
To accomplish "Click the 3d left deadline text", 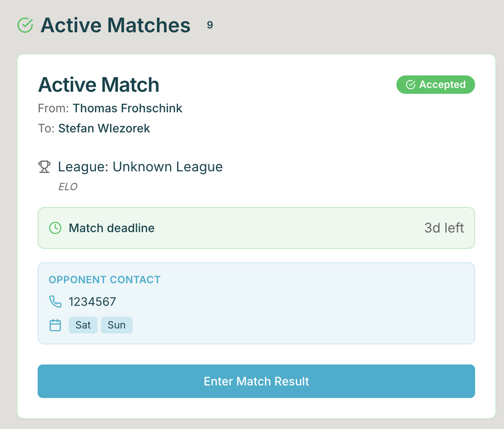I will click(444, 228).
